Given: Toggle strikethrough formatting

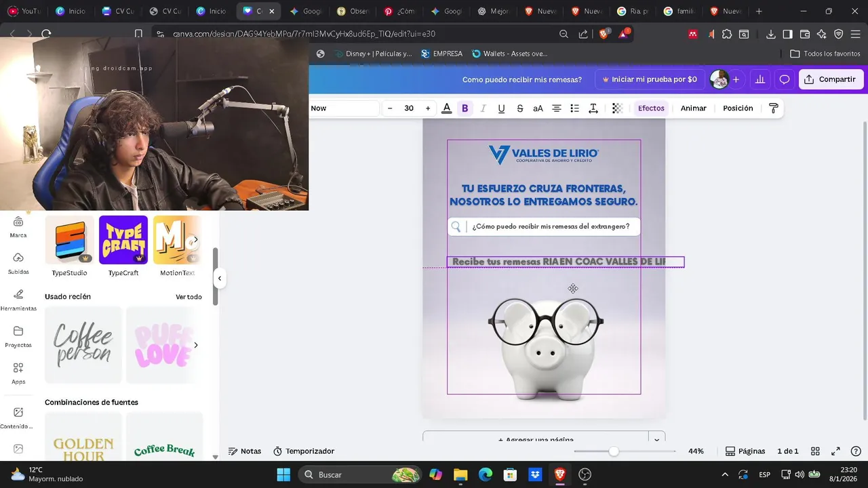Looking at the screenshot, I should pos(519,108).
